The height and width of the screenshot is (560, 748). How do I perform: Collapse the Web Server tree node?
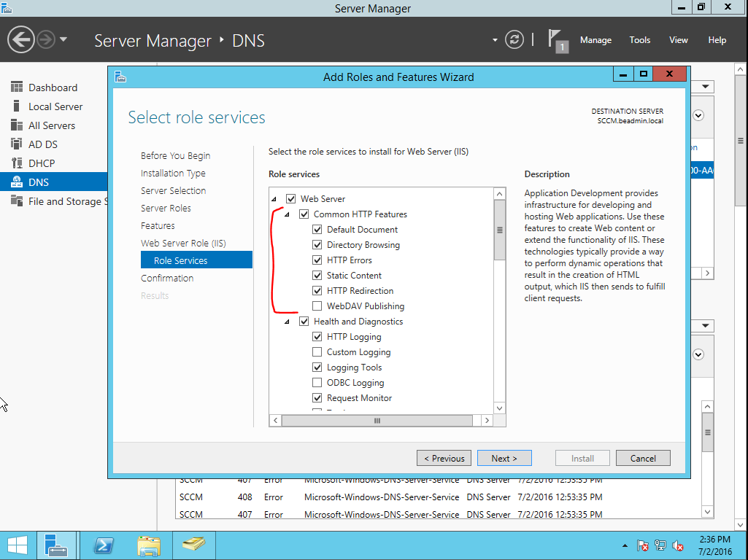click(274, 199)
